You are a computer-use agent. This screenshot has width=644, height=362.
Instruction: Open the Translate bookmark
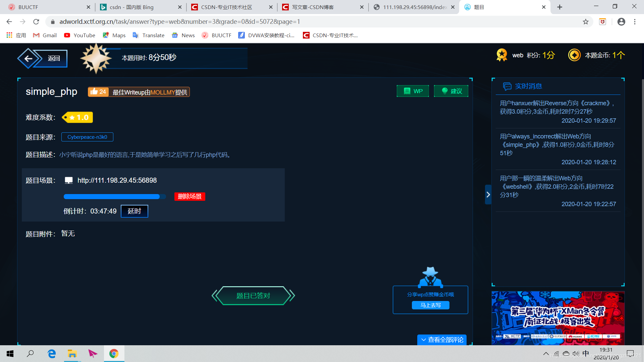pos(149,35)
